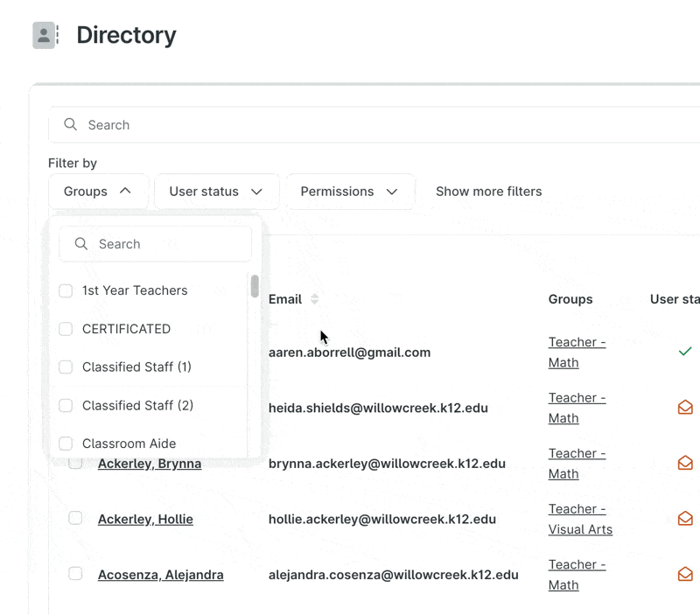This screenshot has height=615, width=700.
Task: Click email brynna.ackerley@willowcreek.k12.edu
Action: click(x=387, y=464)
